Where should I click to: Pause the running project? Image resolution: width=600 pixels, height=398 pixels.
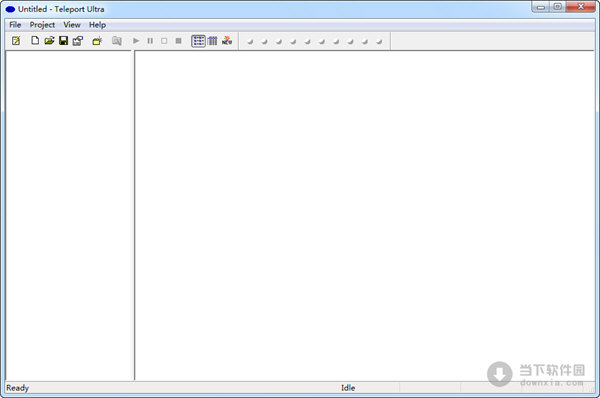150,41
